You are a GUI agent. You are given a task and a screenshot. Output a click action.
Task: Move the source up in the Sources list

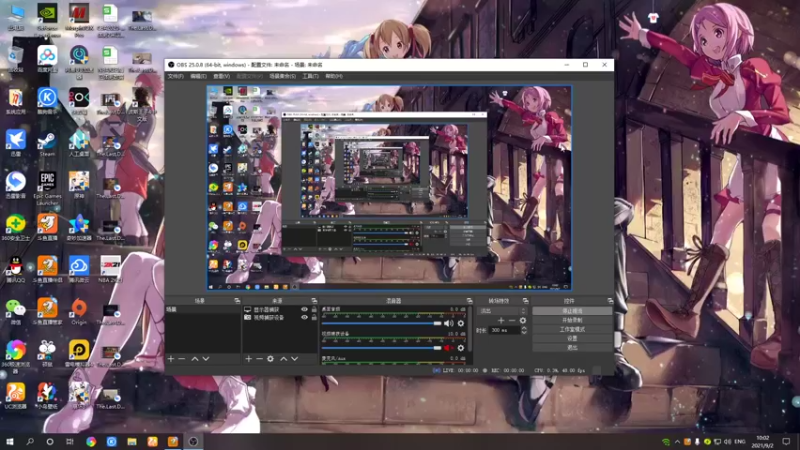284,359
